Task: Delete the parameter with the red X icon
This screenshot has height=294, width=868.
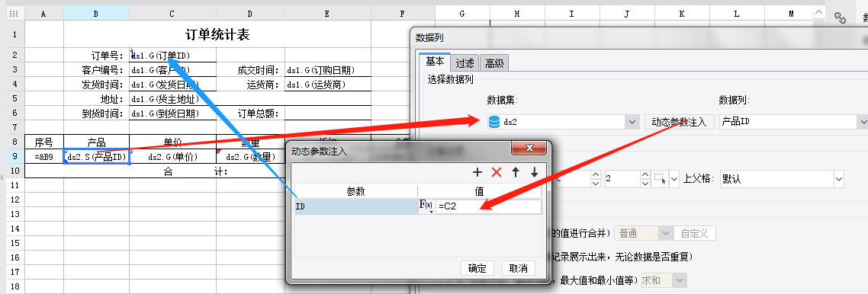Action: (497, 172)
